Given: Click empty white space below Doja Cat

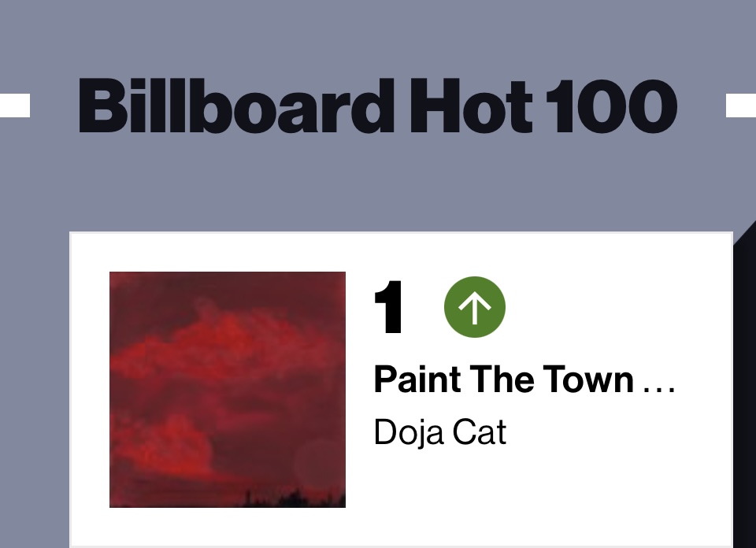Looking at the screenshot, I should [512, 496].
